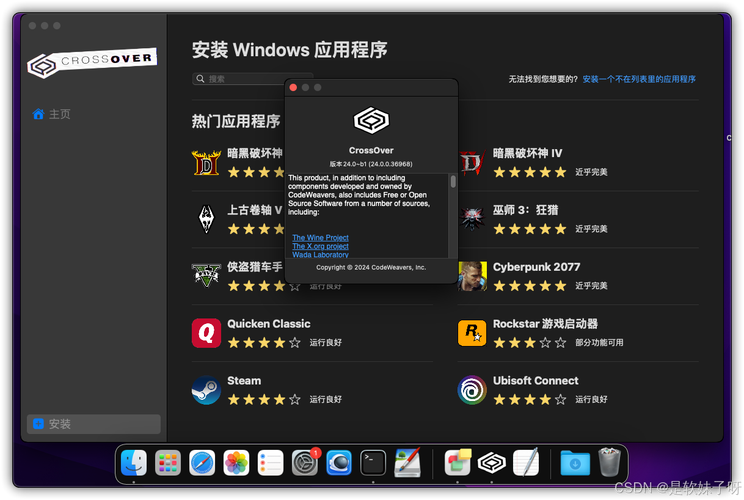Click the Ubisoft Connect title
This screenshot has width=744, height=500.
[x=535, y=380]
